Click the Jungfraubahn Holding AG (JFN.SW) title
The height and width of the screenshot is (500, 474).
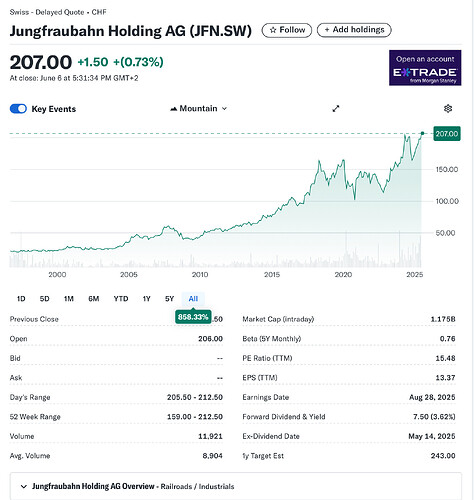(x=131, y=31)
